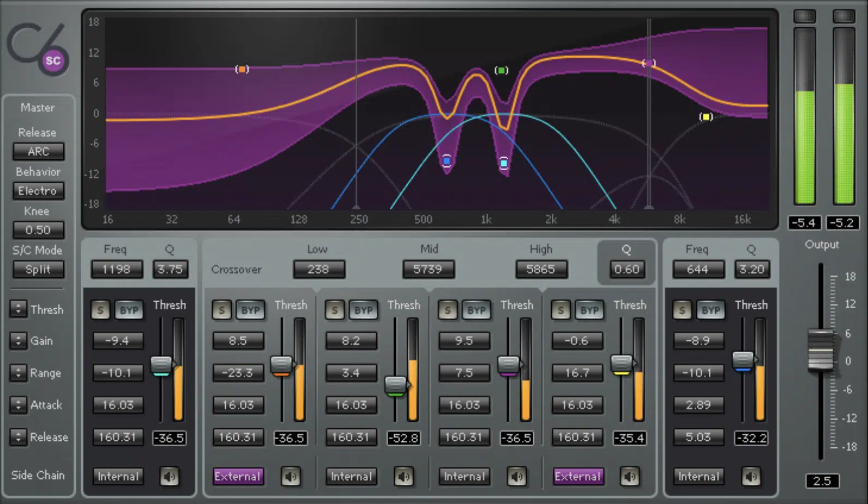868x504 pixels.
Task: Click the attack value 2.89
Action: pyautogui.click(x=698, y=405)
